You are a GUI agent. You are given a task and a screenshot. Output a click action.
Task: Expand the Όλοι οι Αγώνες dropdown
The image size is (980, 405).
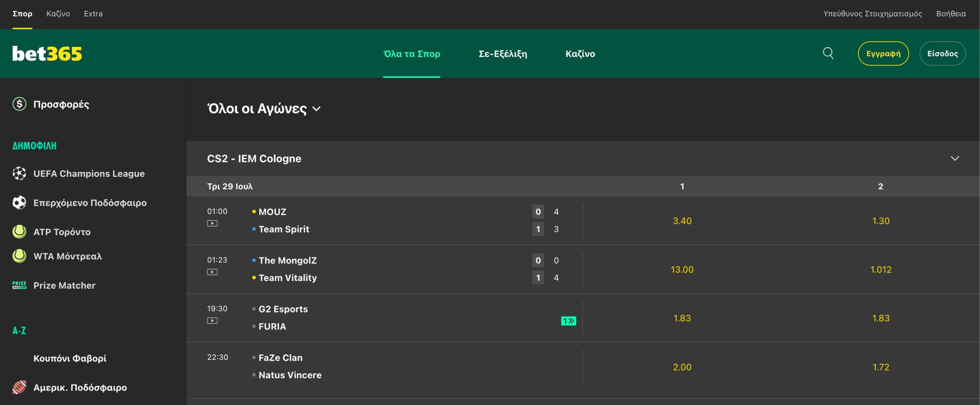pos(264,109)
